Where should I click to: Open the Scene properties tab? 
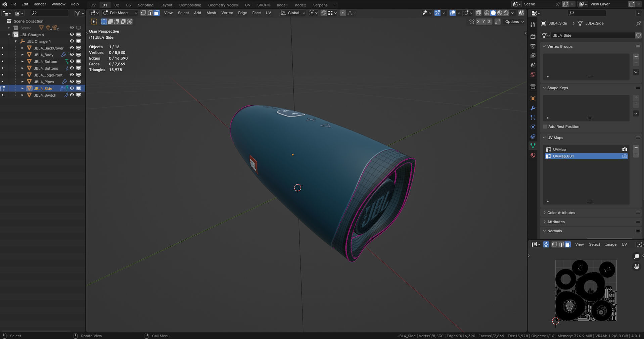[x=533, y=65]
